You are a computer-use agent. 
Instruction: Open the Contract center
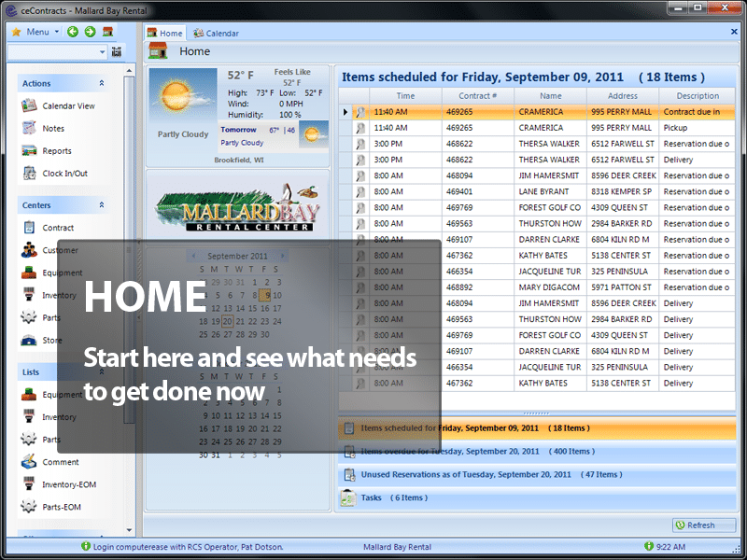[48, 228]
